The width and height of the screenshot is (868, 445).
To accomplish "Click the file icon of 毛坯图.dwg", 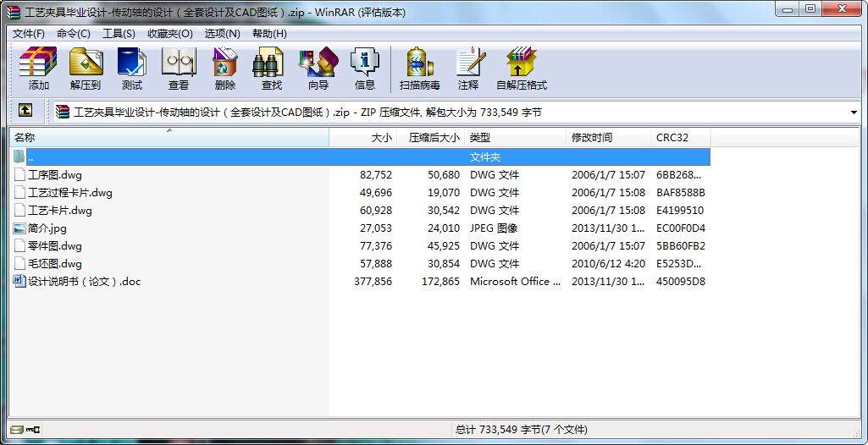I will click(19, 263).
